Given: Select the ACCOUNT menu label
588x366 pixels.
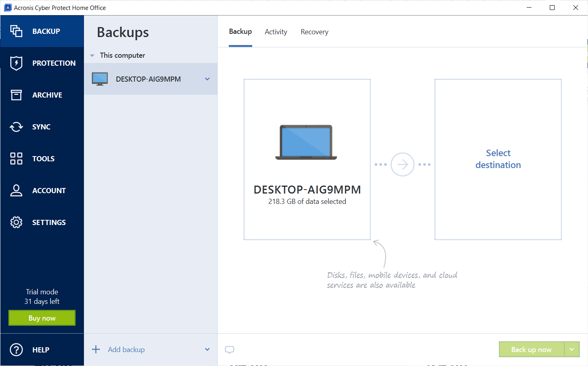Looking at the screenshot, I should pos(49,190).
